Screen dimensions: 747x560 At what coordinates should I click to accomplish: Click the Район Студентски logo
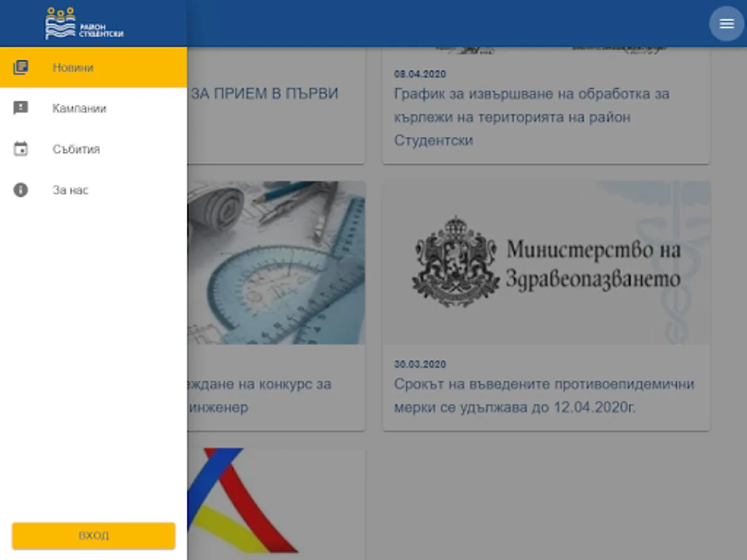click(84, 24)
